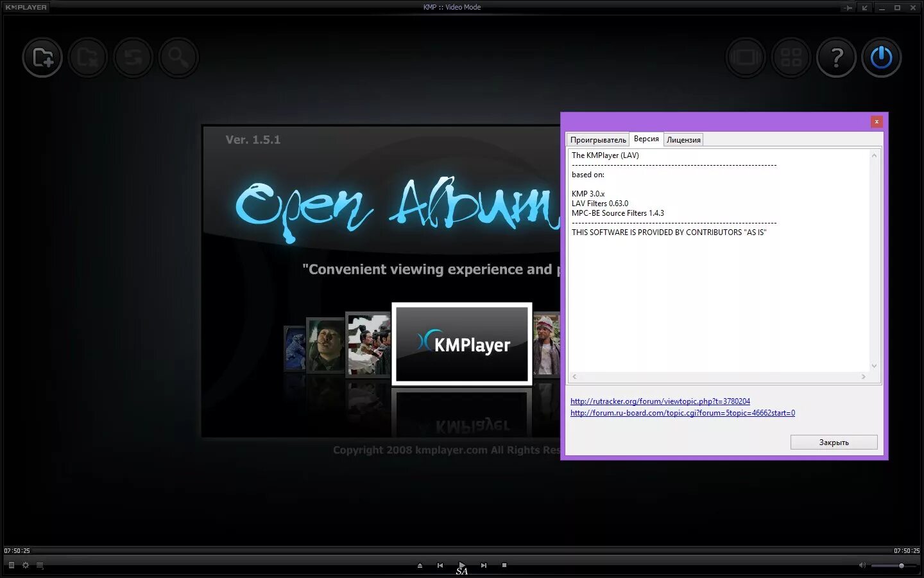Select the Версия tab

[x=646, y=139]
